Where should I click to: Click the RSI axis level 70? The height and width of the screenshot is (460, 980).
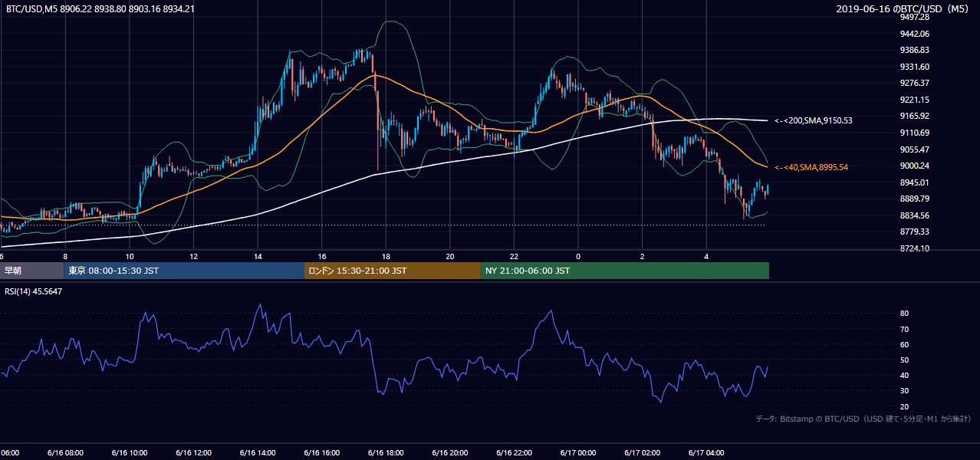pyautogui.click(x=904, y=329)
